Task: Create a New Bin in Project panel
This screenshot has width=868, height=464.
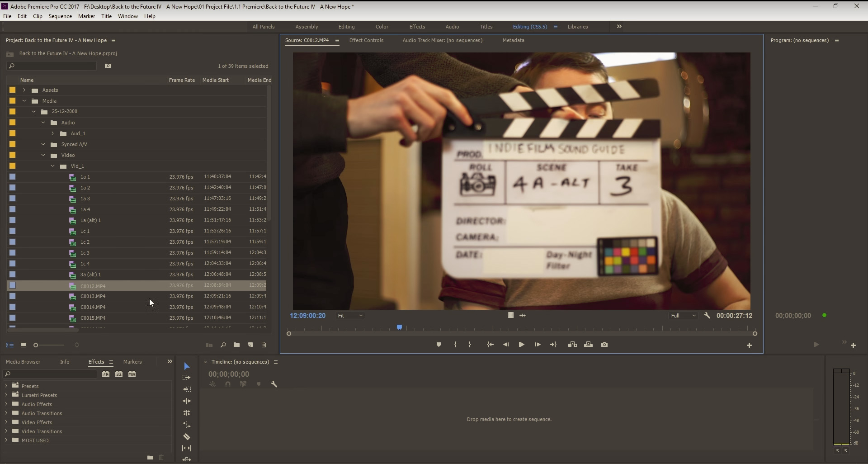Action: (x=236, y=345)
